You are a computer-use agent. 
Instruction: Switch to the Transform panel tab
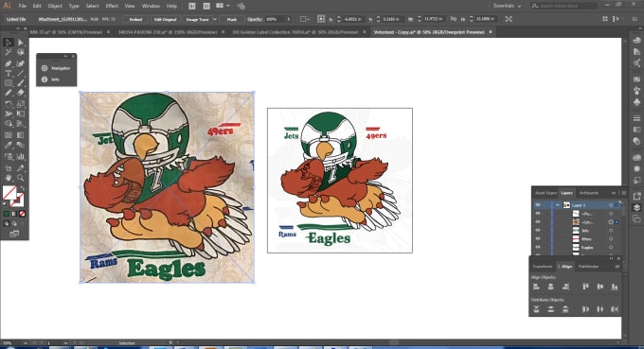542,267
